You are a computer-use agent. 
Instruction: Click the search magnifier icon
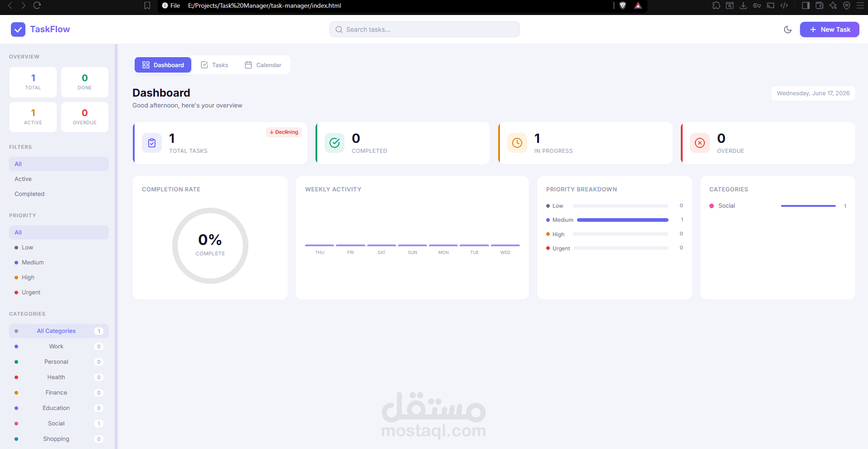pos(339,29)
